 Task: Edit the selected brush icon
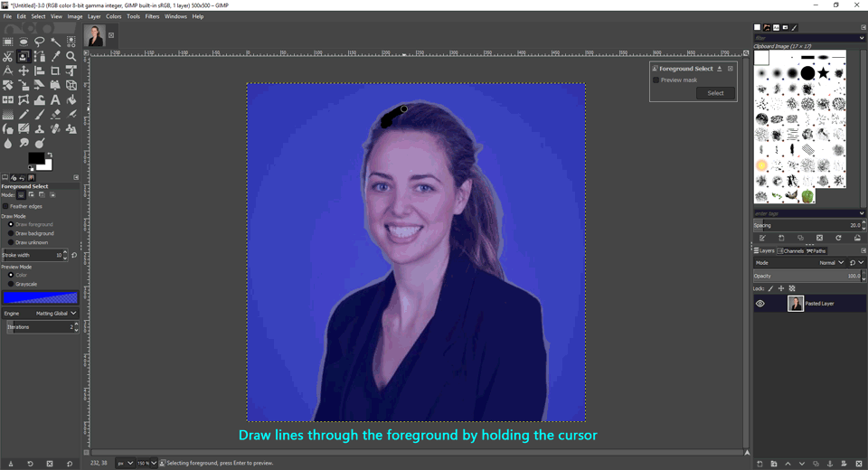(x=762, y=238)
